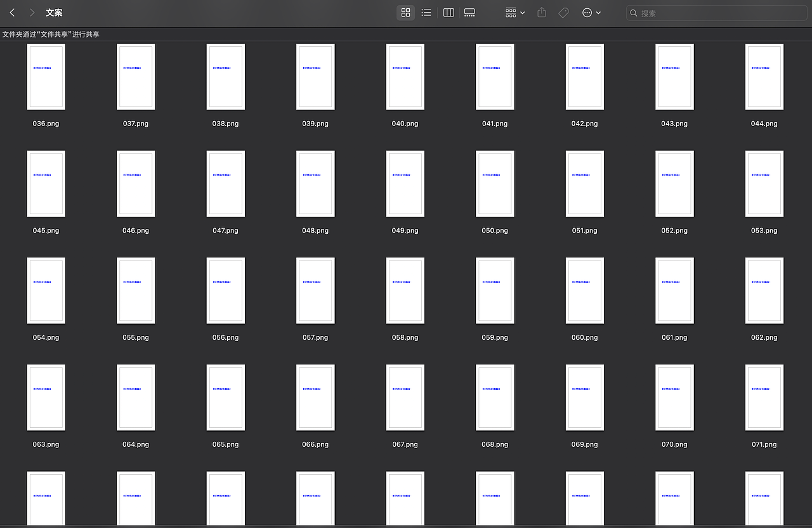The height and width of the screenshot is (528, 812).
Task: Click the file name 070.png
Action: tap(674, 445)
